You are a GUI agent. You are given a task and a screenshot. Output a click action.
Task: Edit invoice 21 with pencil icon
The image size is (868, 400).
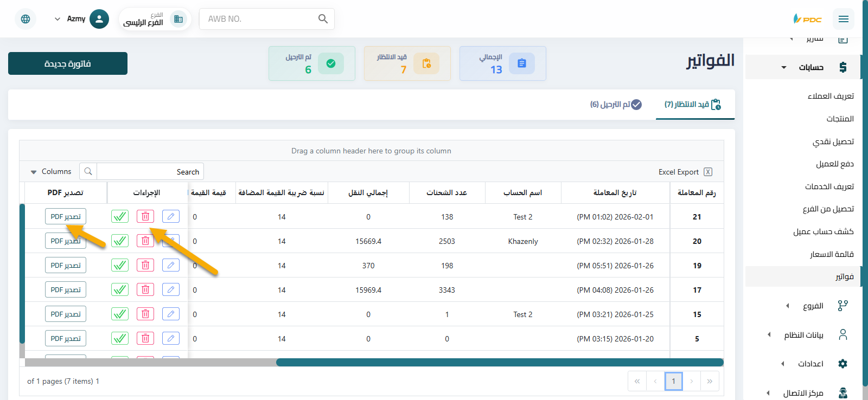[x=171, y=216]
